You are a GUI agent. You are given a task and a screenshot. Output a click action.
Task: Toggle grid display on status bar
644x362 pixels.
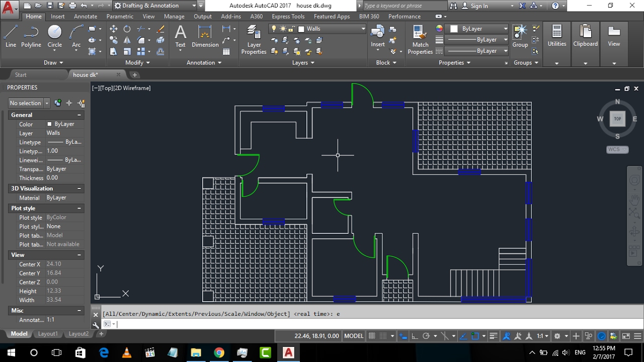(372, 336)
